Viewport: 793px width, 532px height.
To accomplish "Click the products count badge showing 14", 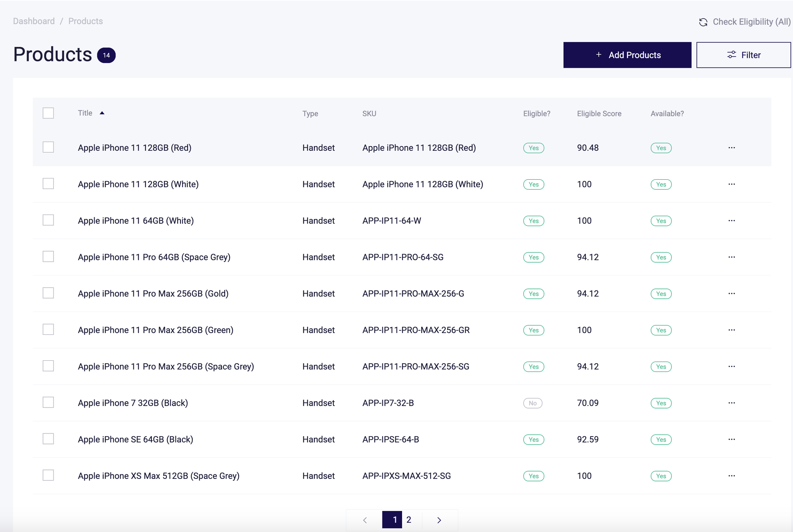I will coord(106,55).
